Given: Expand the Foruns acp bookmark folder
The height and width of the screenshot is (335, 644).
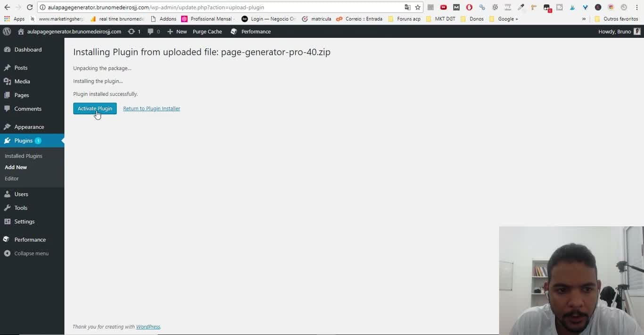Looking at the screenshot, I should pyautogui.click(x=404, y=19).
